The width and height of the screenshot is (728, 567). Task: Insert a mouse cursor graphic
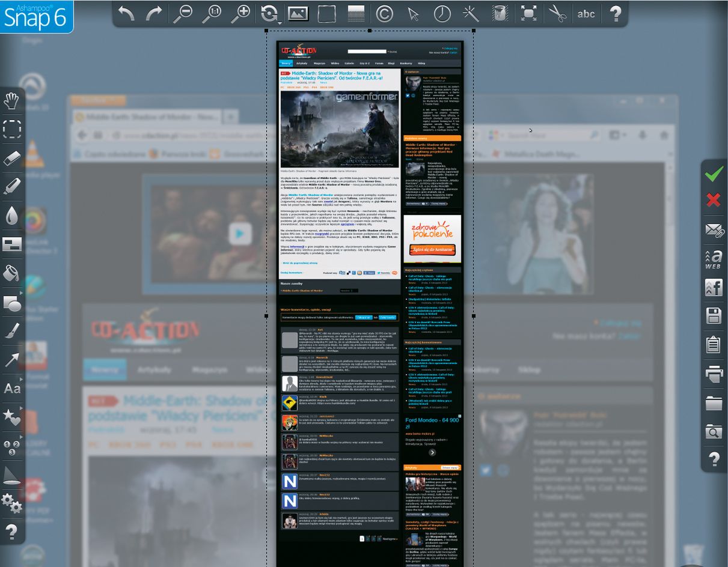[414, 13]
